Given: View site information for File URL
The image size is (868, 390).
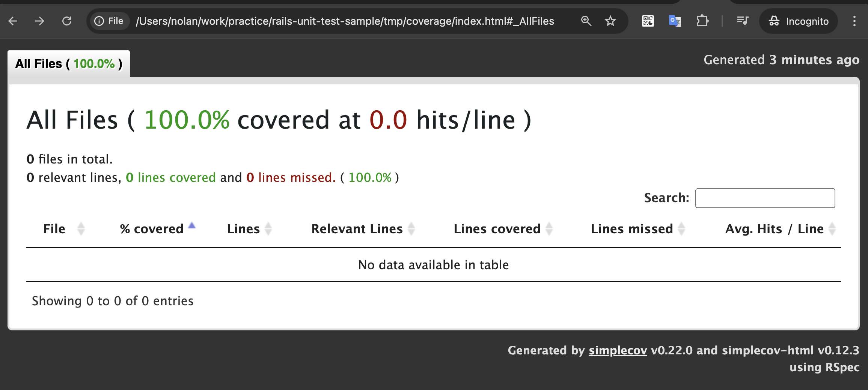Looking at the screenshot, I should pos(108,21).
